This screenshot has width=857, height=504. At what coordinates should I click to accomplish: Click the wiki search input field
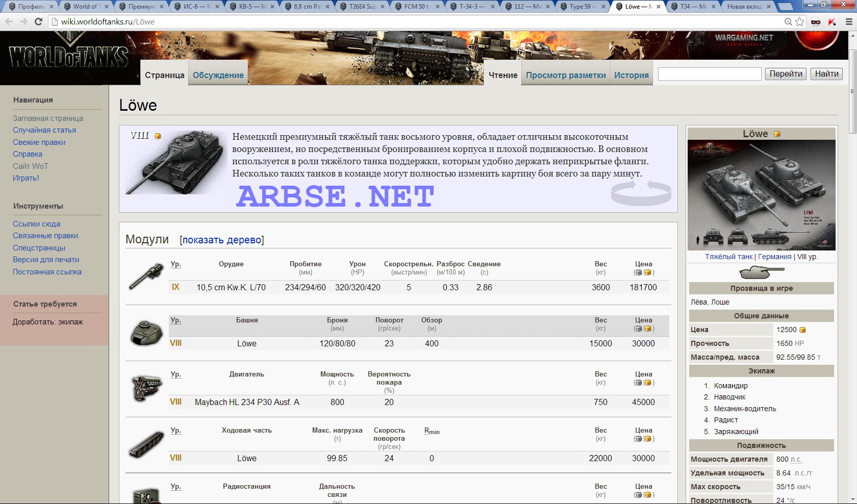tap(710, 74)
